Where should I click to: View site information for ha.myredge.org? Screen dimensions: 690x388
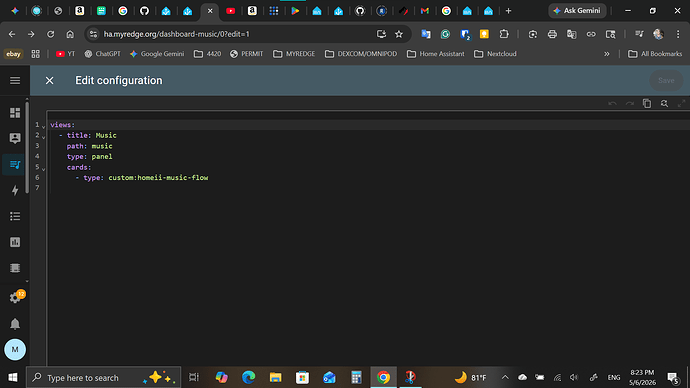tap(93, 34)
